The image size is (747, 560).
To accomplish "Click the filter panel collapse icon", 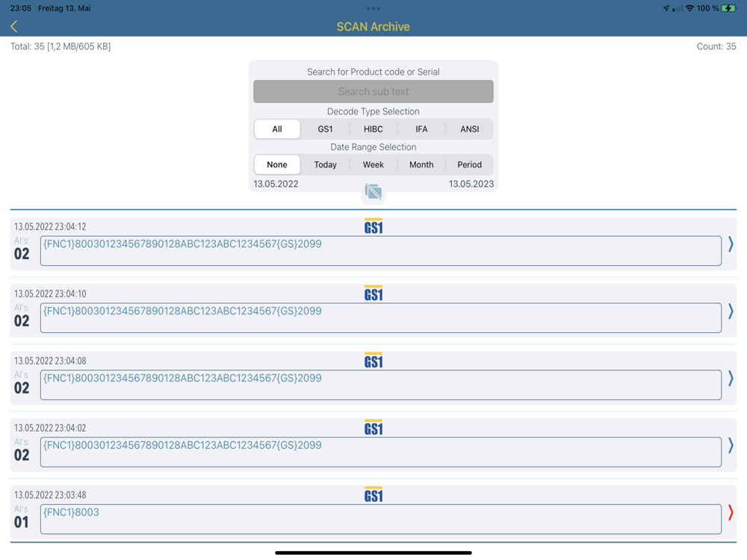I will point(373,191).
